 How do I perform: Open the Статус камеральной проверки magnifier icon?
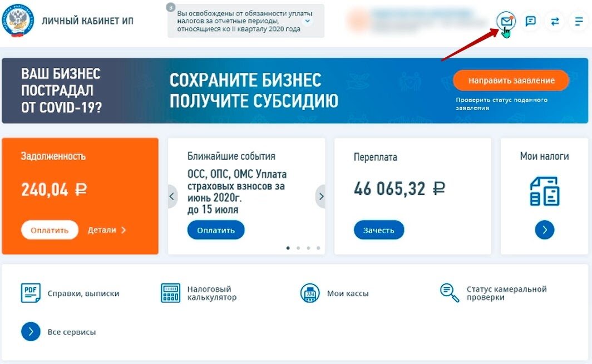pos(450,293)
